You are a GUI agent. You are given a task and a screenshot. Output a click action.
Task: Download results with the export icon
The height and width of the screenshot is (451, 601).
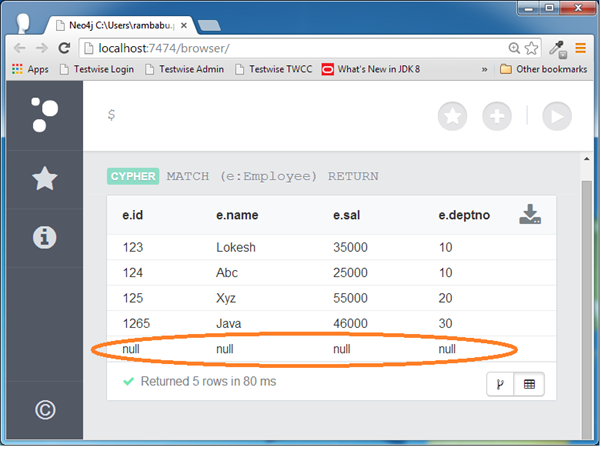point(530,214)
